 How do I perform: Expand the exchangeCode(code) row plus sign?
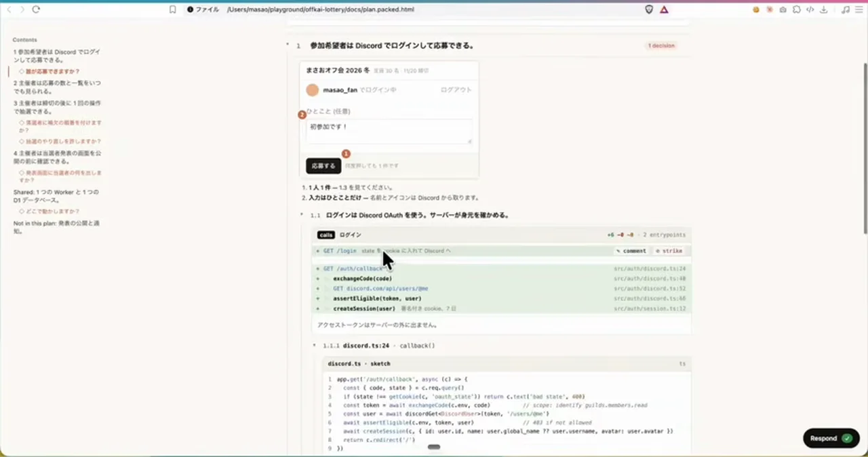coord(317,279)
